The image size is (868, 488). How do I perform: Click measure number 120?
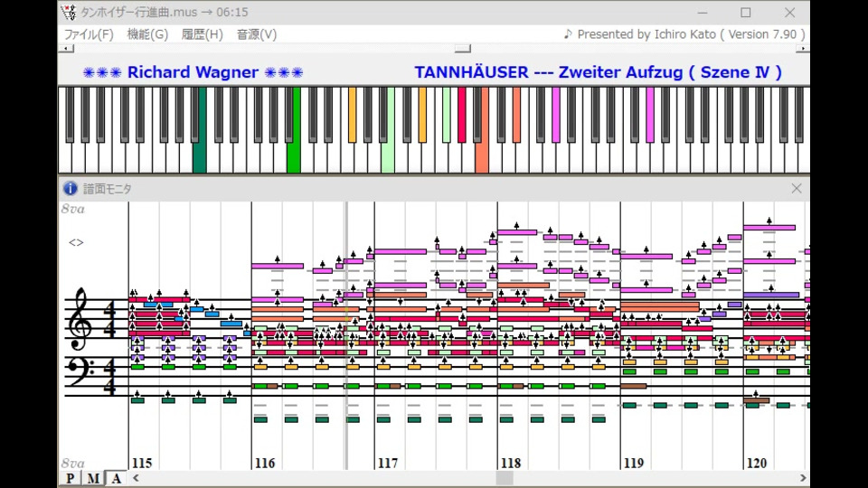coord(757,463)
